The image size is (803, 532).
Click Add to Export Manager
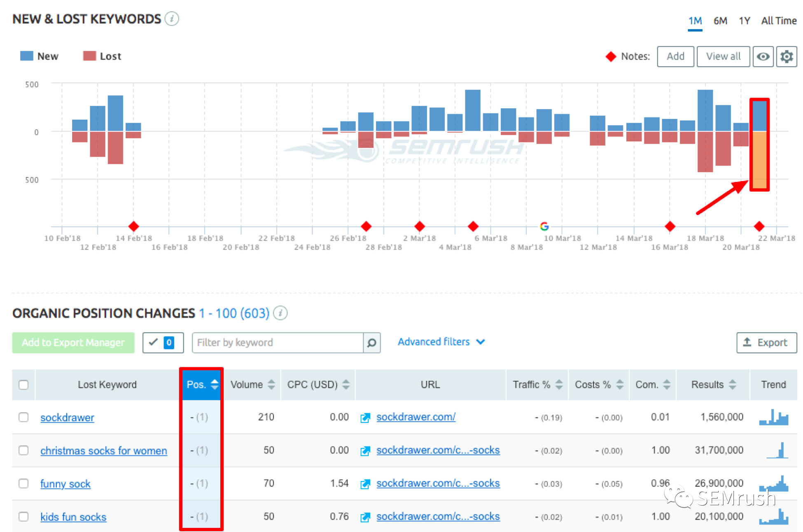tap(73, 343)
